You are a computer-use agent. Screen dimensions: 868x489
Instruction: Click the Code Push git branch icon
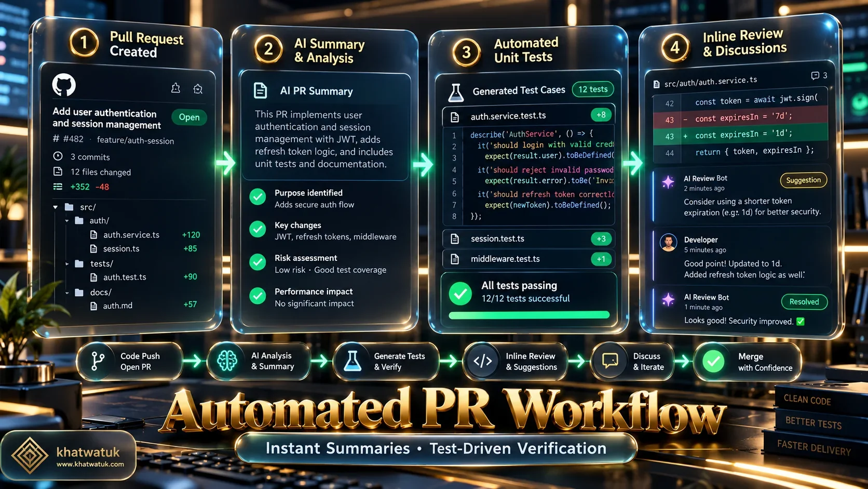pos(98,361)
